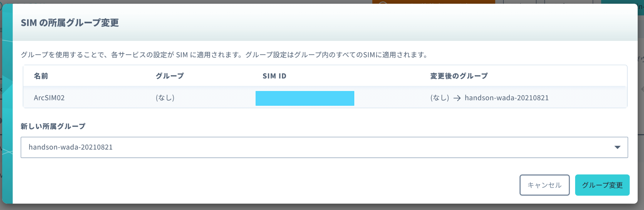Viewport: 644px width, 210px height.
Task: Click the 変更後のグループ column header
Action: (x=459, y=76)
